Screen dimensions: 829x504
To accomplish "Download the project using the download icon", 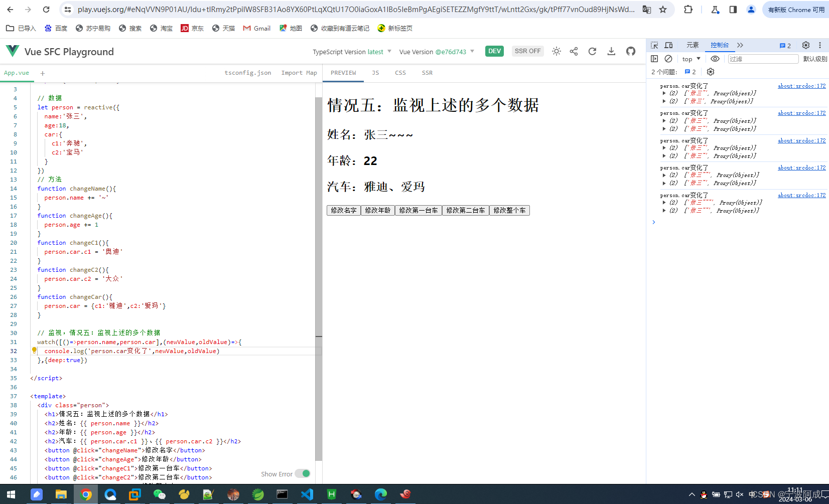I will (611, 51).
